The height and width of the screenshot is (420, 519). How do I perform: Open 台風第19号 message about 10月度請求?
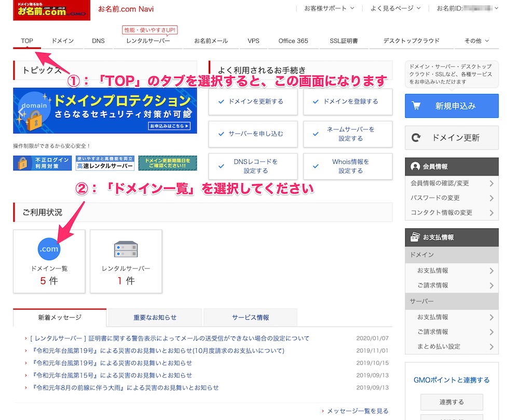[157, 350]
